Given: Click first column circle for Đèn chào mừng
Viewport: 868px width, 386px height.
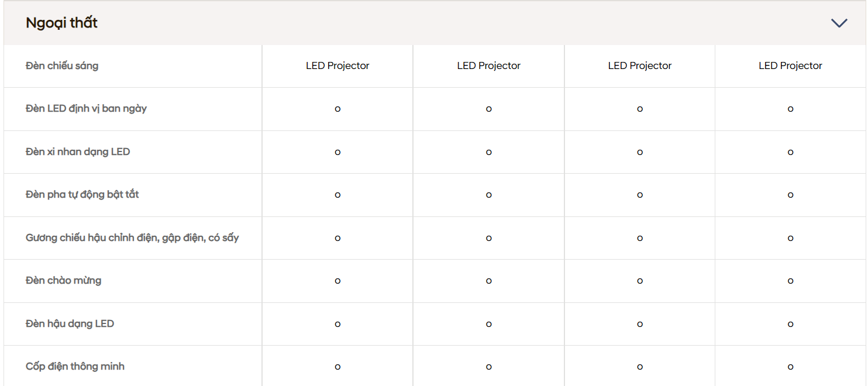Looking at the screenshot, I should point(337,281).
